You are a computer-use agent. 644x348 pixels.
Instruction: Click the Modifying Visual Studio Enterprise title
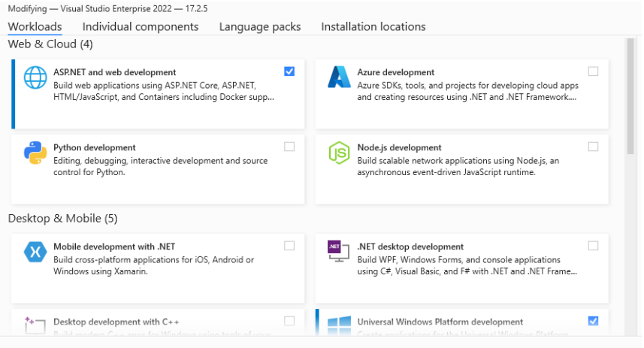coord(107,8)
